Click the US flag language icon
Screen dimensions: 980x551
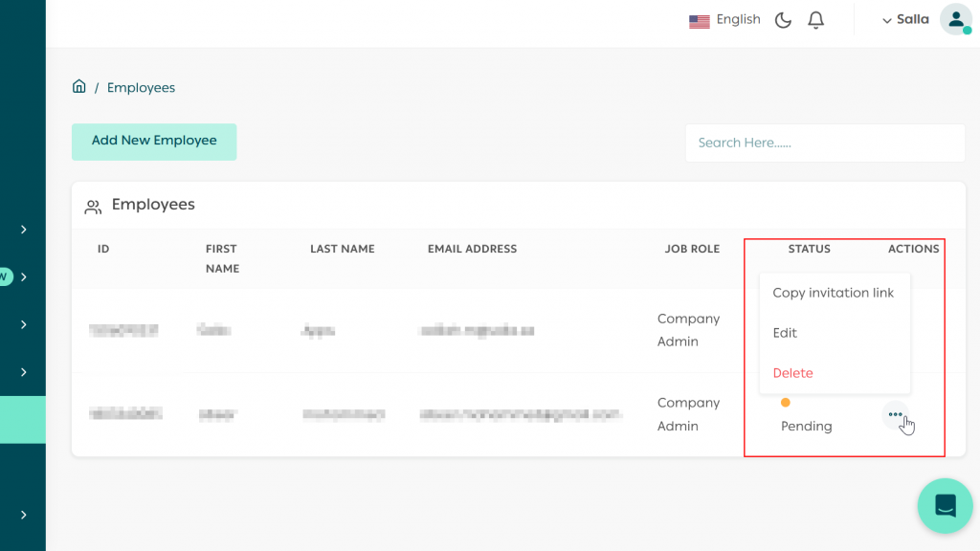click(x=699, y=20)
